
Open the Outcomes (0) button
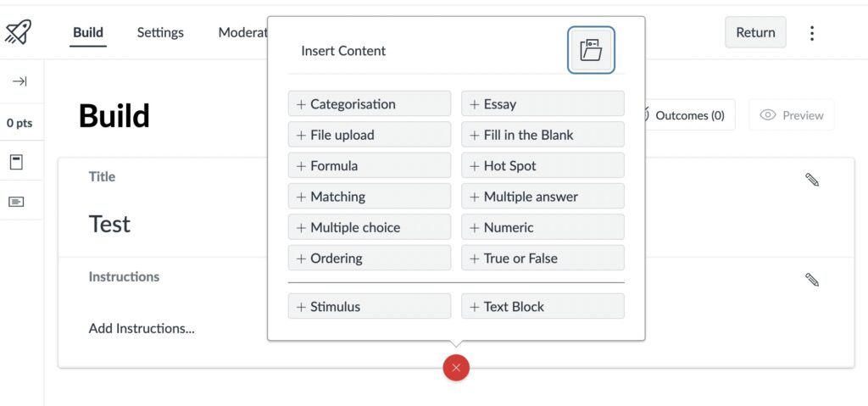[688, 115]
